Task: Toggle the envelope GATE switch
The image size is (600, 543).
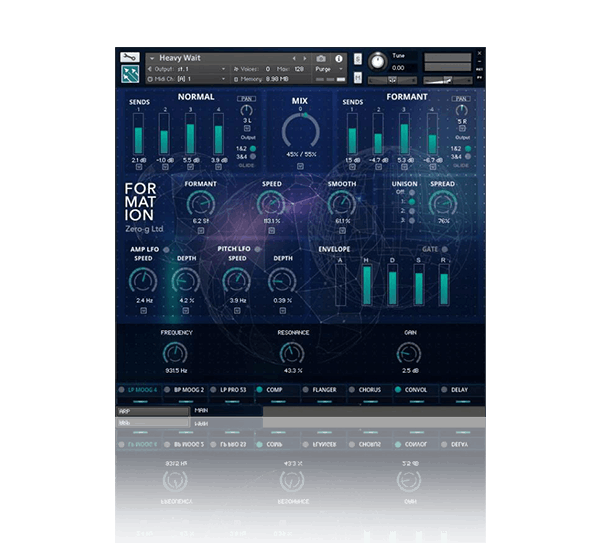Action: click(444, 249)
